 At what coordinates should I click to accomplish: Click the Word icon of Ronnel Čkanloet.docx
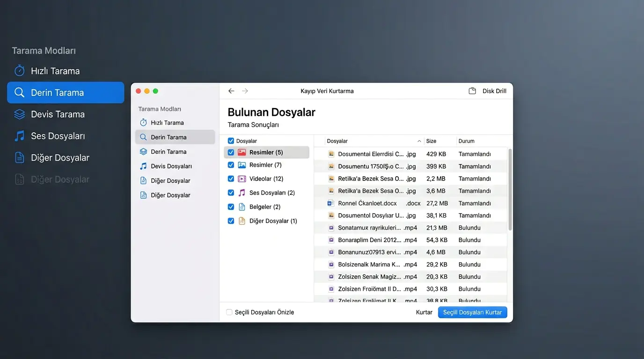click(331, 203)
